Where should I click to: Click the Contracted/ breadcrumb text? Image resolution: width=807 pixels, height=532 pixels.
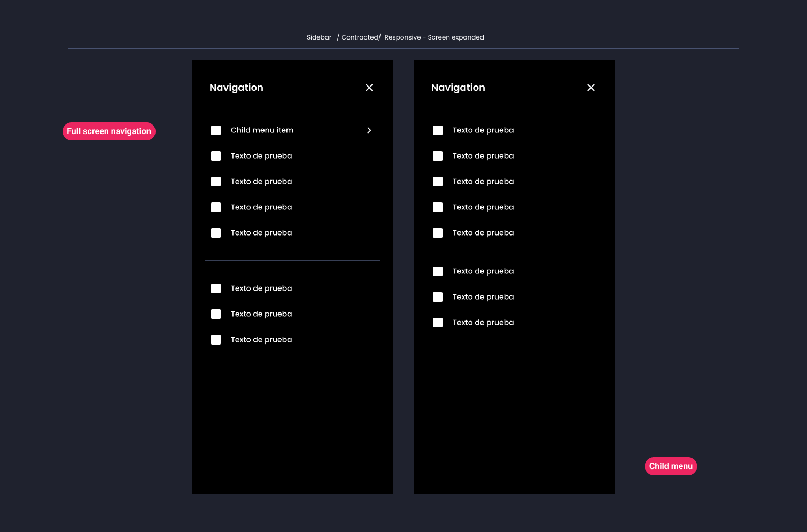361,37
